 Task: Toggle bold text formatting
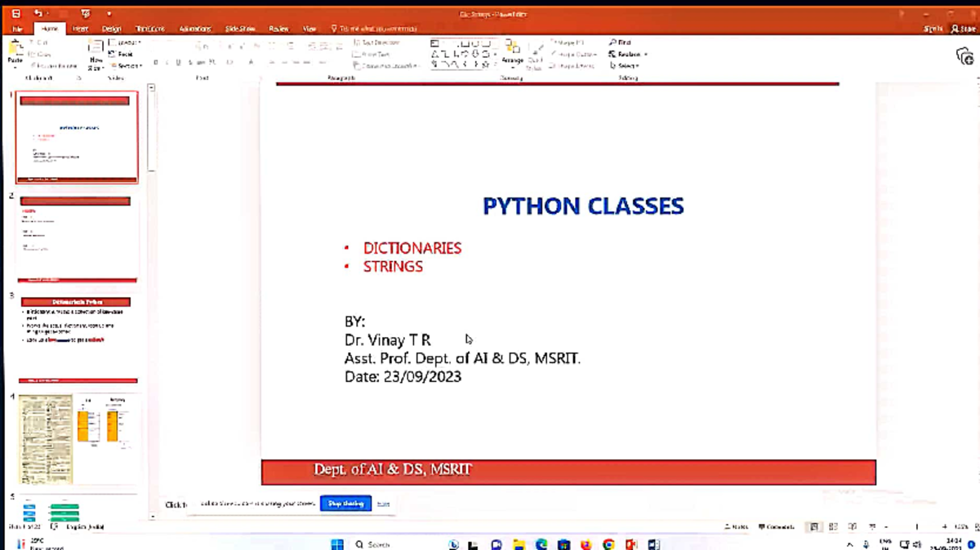156,61
